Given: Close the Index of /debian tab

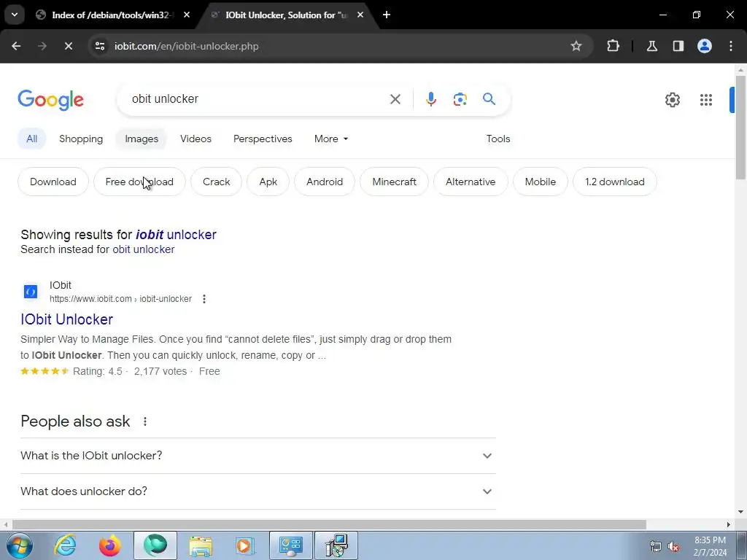Looking at the screenshot, I should (187, 15).
